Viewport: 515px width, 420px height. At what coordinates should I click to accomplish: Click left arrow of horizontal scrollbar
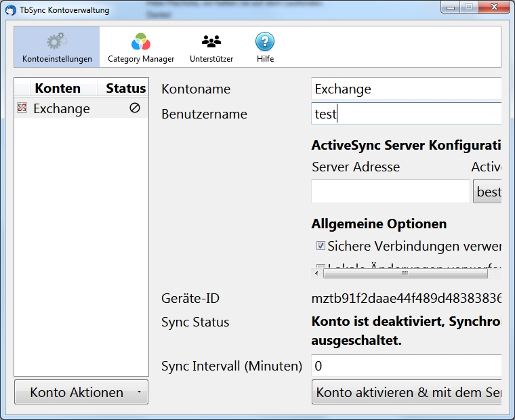(316, 274)
